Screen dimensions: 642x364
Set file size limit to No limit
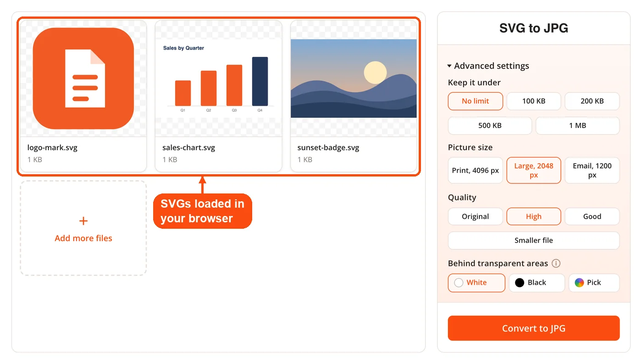coord(476,101)
